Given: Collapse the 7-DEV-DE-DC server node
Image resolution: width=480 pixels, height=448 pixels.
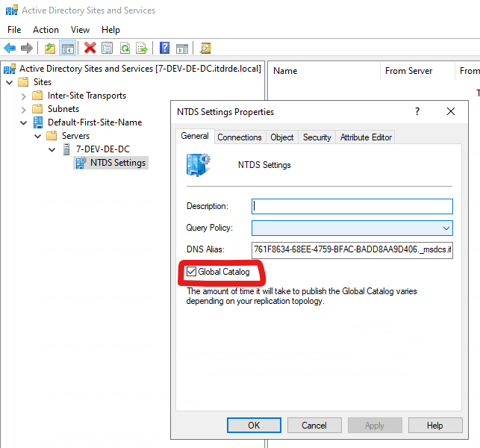Looking at the screenshot, I should [x=52, y=150].
